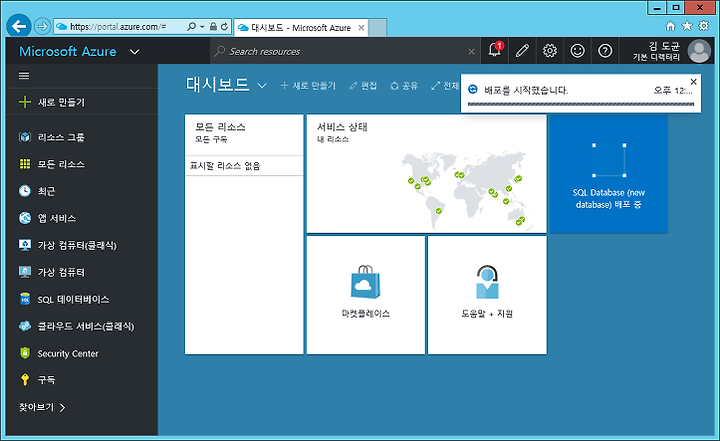Screen dimensions: 720x441
Task: Open browser tools gear icon
Action: click(x=703, y=26)
